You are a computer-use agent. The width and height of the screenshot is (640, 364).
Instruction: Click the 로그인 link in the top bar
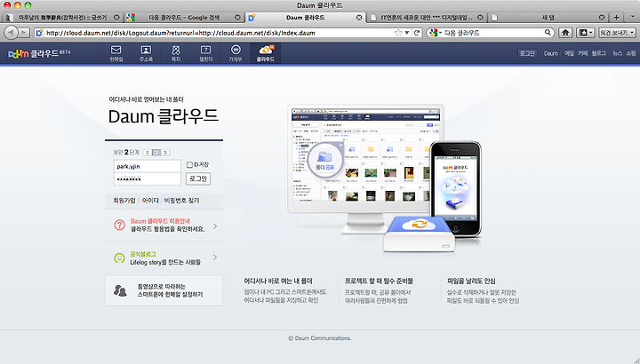coord(527,53)
